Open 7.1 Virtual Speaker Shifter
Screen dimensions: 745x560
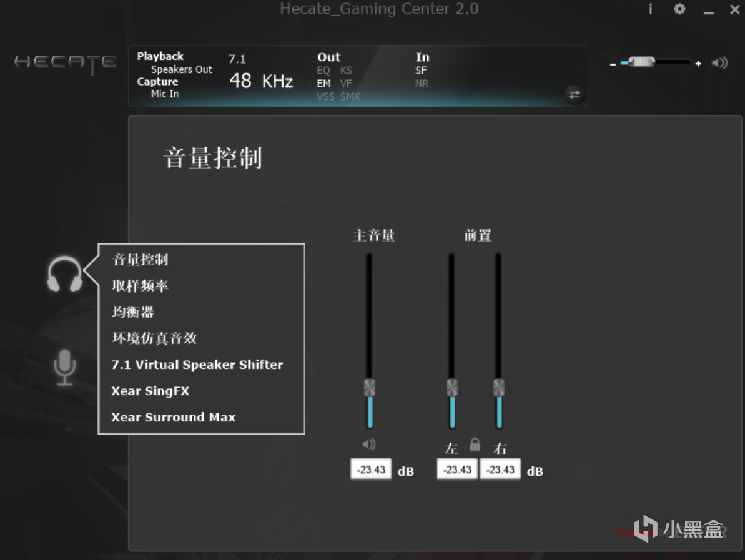[197, 365]
